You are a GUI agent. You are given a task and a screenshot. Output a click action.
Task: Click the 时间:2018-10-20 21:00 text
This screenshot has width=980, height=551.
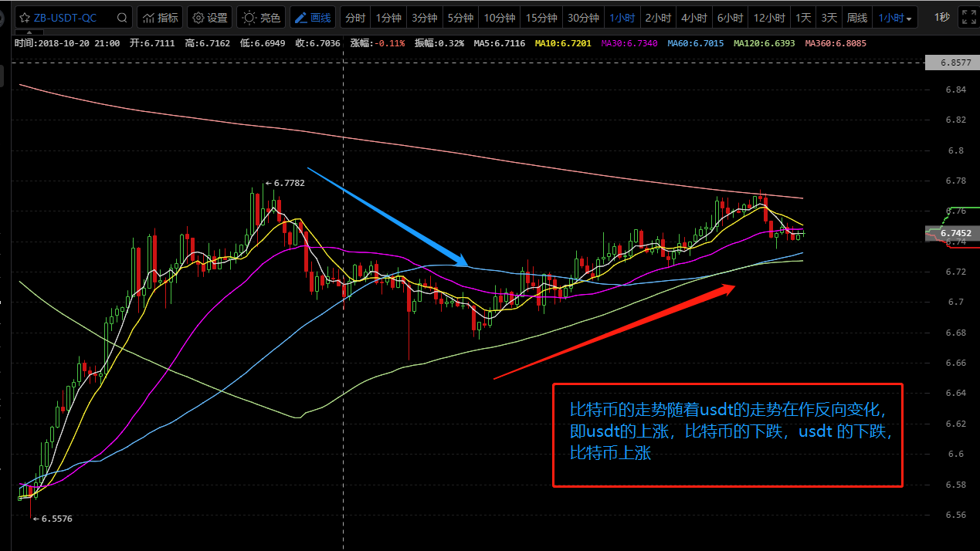pos(67,43)
